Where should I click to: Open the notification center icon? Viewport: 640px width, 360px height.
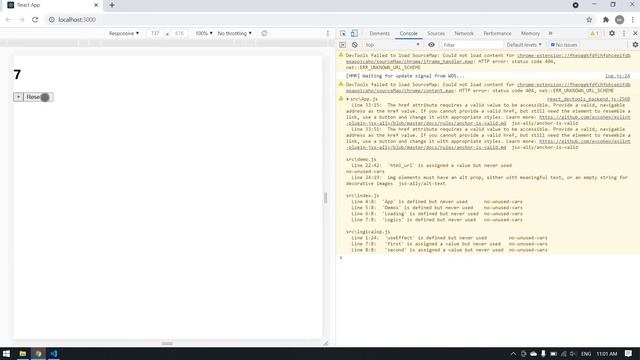(629, 353)
